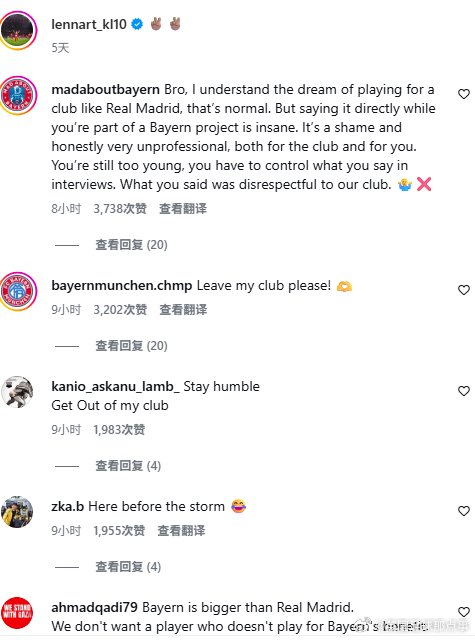The width and height of the screenshot is (475, 640).
Task: Click the verified badge beside lennart_kl10
Action: [x=138, y=24]
